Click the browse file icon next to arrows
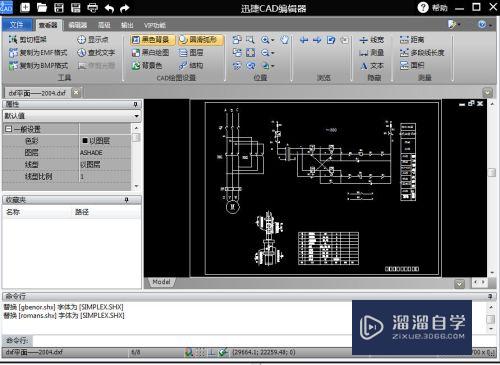Image resolution: width=500 pixels, height=365 pixels. click(x=331, y=40)
